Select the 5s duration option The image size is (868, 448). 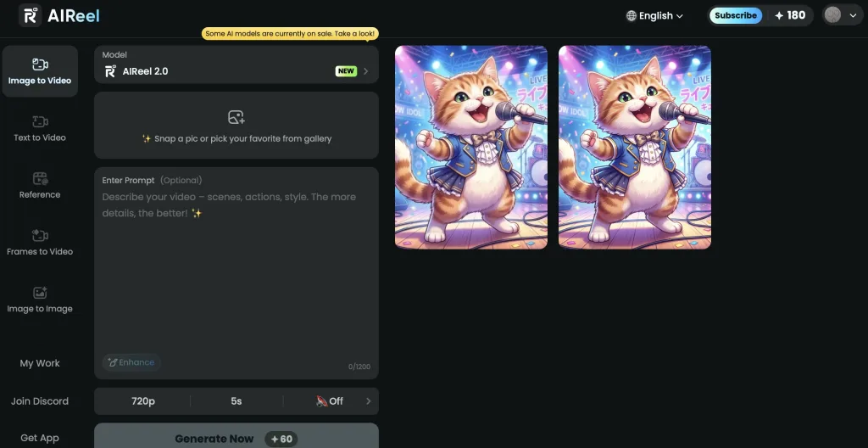[x=236, y=401]
